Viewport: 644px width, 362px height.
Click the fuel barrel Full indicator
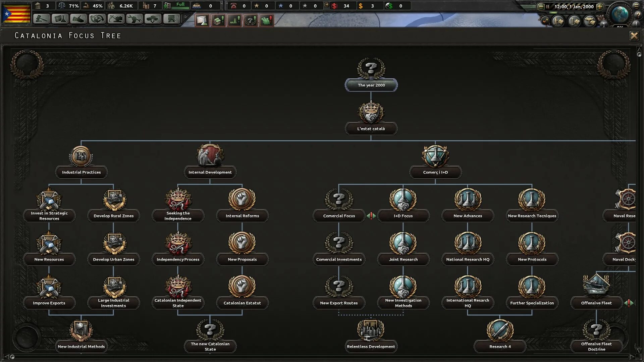click(x=176, y=5)
